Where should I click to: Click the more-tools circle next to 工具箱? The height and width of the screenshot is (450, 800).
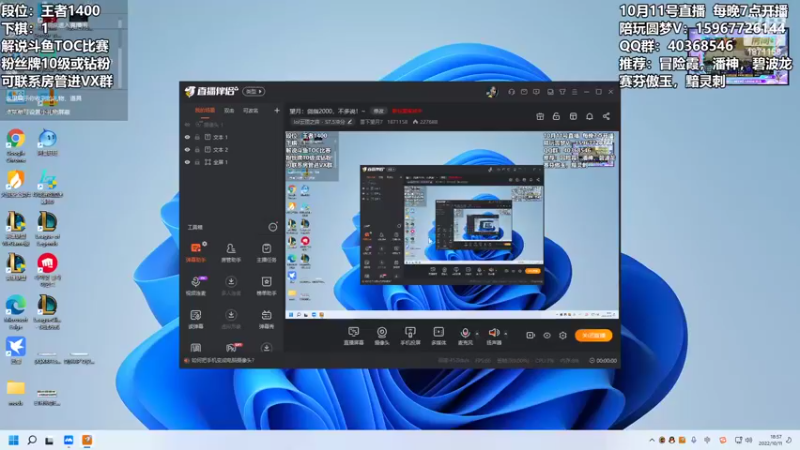(273, 227)
